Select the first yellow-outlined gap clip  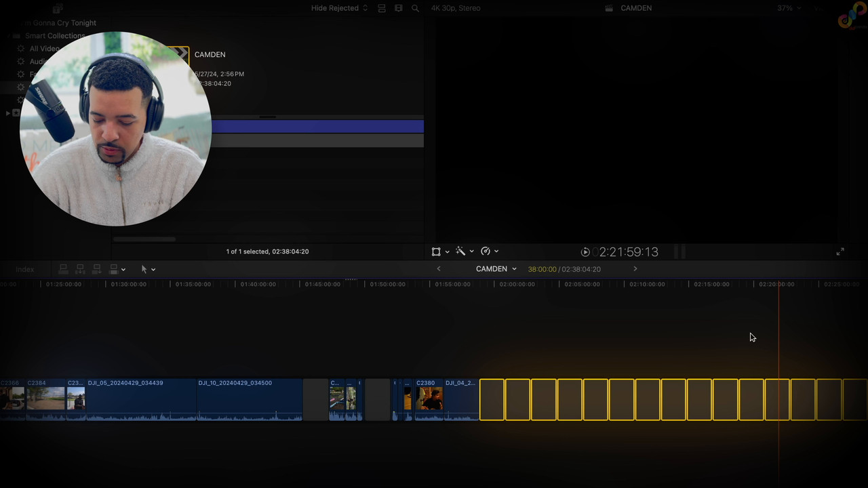492,399
